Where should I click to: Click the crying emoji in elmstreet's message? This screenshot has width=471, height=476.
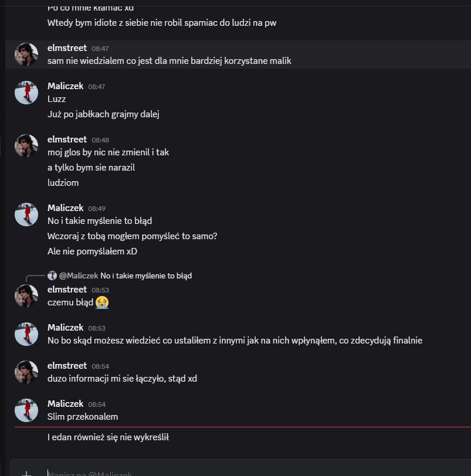point(102,302)
